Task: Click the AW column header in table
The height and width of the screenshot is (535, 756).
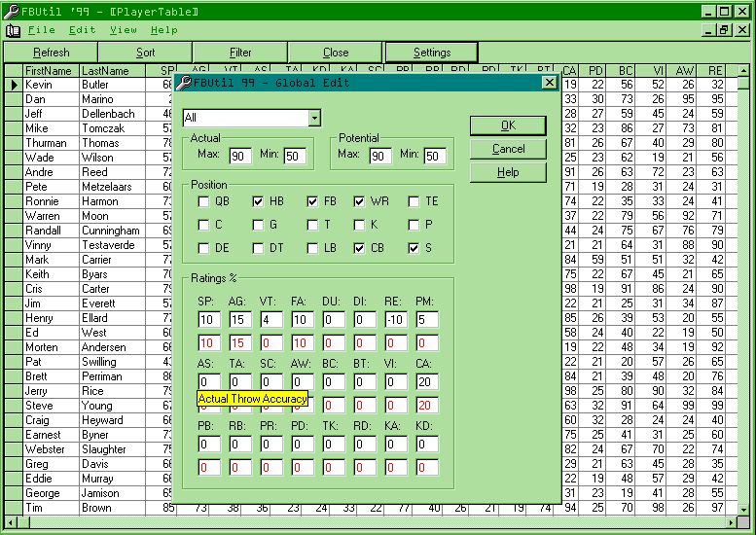Action: tap(681, 71)
